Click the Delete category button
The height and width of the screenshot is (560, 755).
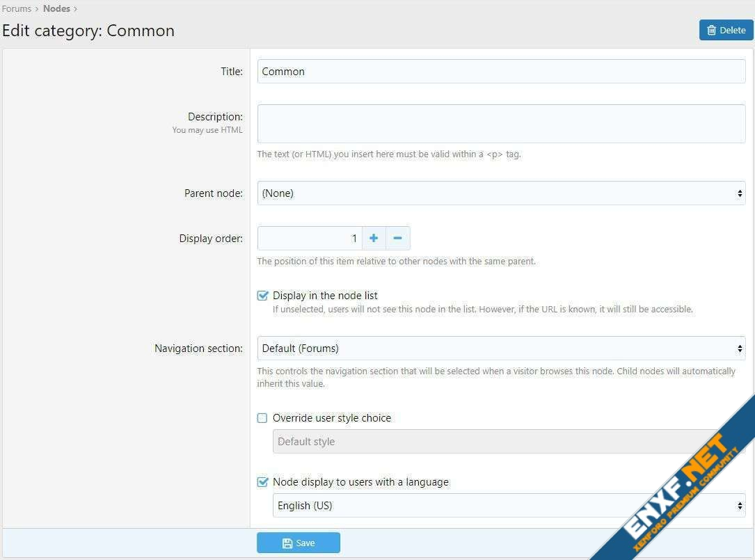726,30
